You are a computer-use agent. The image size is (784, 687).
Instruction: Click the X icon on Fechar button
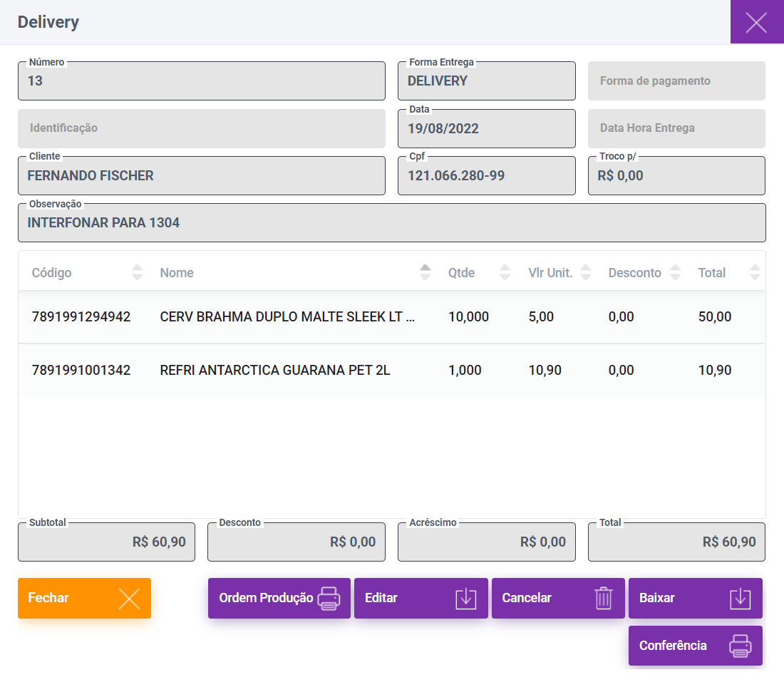coord(129,598)
